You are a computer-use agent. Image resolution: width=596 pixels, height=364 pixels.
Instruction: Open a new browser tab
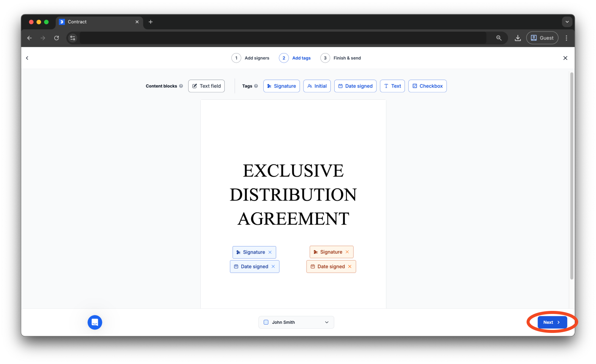151,22
